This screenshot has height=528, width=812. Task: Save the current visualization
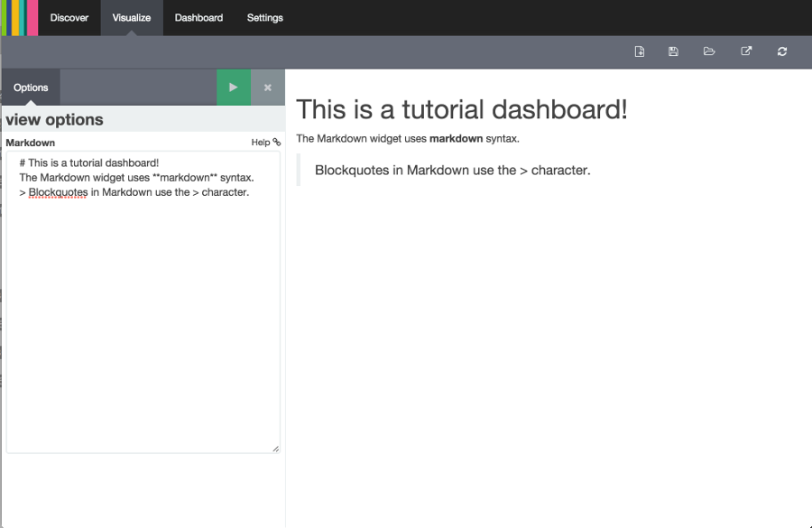coord(673,51)
